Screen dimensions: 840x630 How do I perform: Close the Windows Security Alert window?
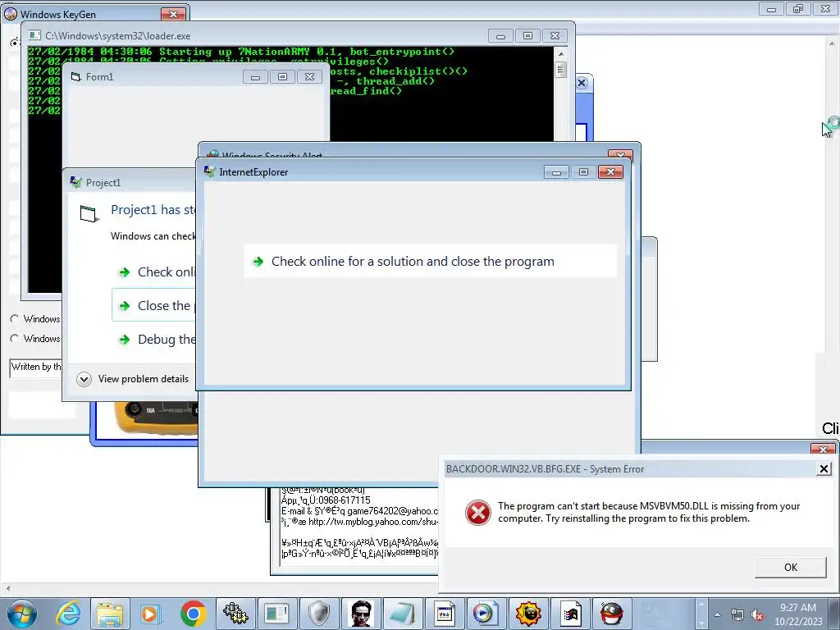(620, 155)
